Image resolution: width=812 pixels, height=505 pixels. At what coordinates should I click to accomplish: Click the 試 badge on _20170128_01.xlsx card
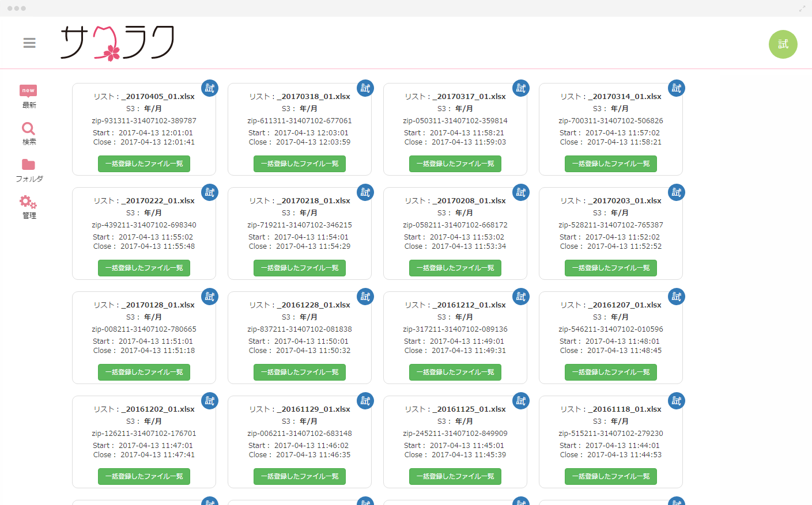[x=210, y=297]
